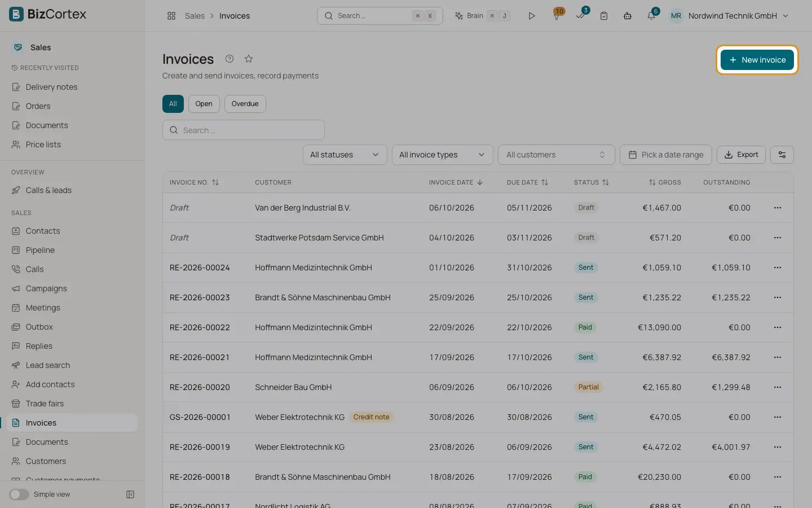Click the New invoice button
Image resolution: width=812 pixels, height=508 pixels.
click(757, 60)
